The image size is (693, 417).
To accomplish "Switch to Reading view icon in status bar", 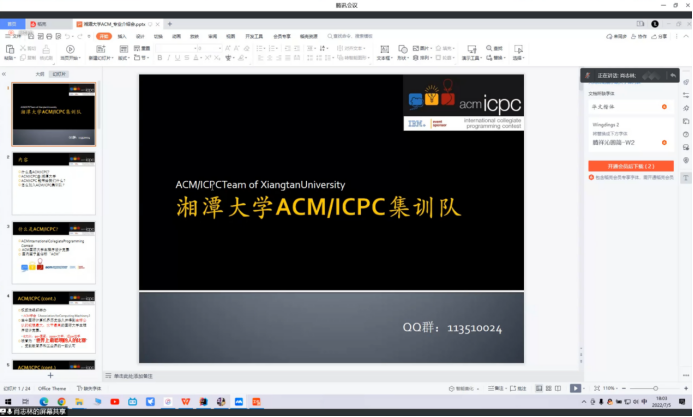I will click(x=558, y=388).
